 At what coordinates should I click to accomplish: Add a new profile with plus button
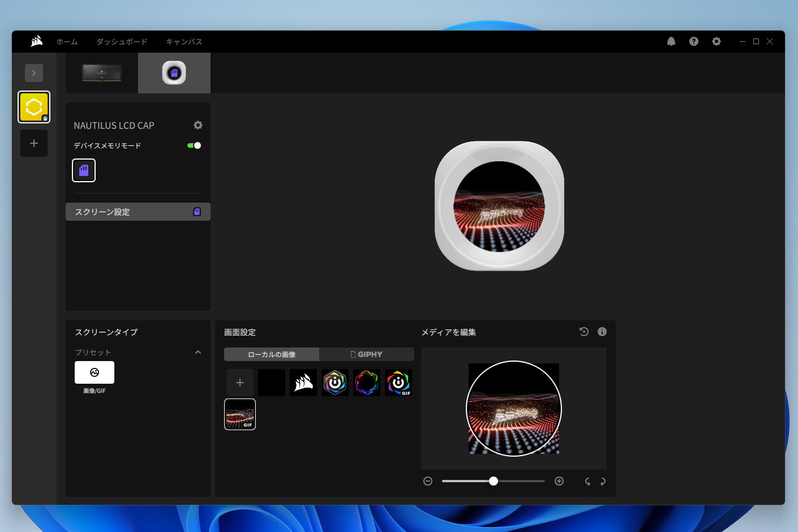pos(34,143)
